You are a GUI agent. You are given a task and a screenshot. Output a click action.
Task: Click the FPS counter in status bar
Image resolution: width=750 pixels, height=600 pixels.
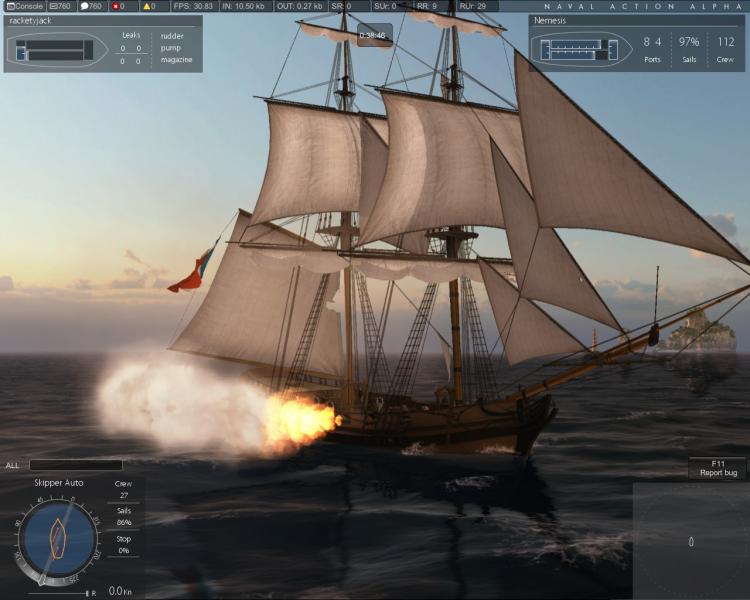tap(193, 6)
